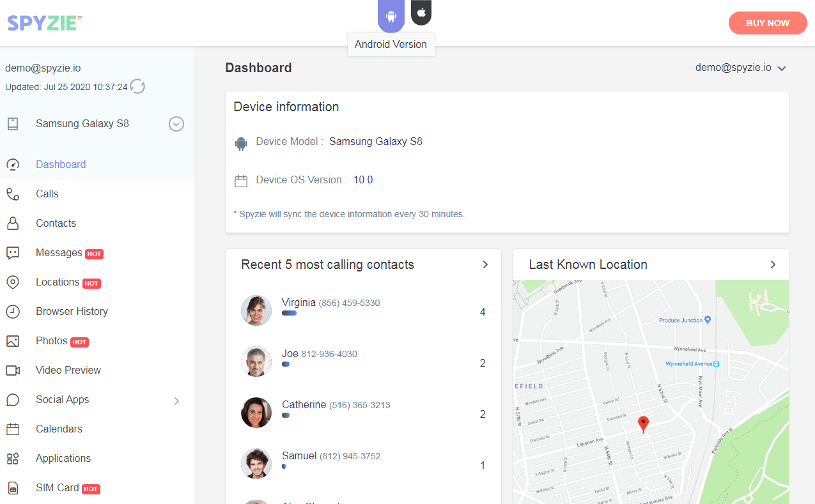Screen dimensions: 815x504
Task: Open the Contacts menu item
Action: point(56,224)
